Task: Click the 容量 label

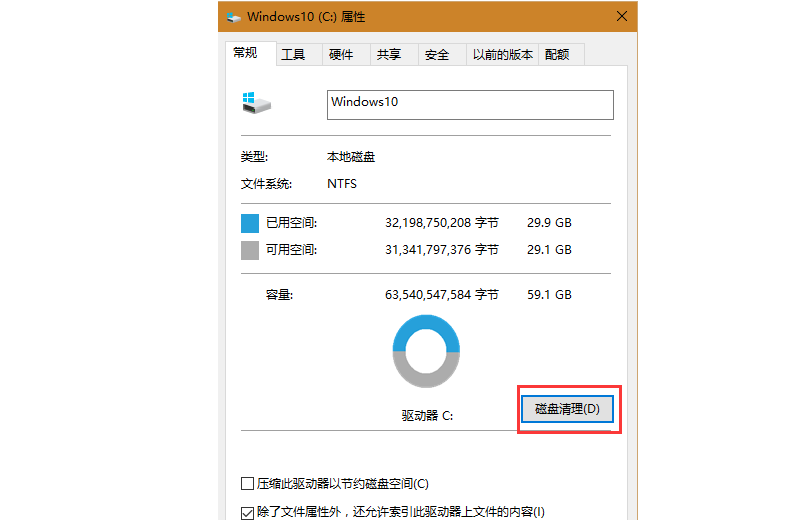Action: click(x=279, y=295)
